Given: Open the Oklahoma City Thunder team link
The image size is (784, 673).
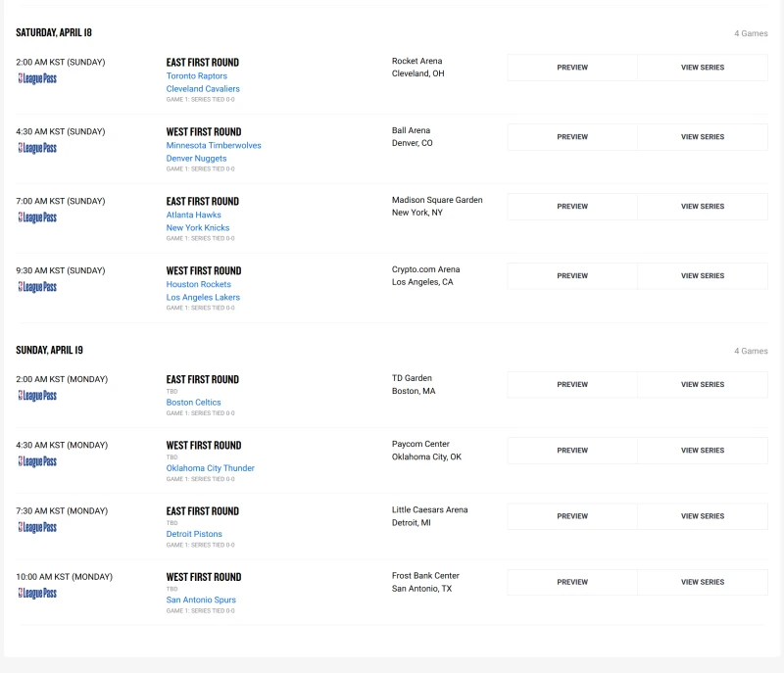Looking at the screenshot, I should point(211,468).
